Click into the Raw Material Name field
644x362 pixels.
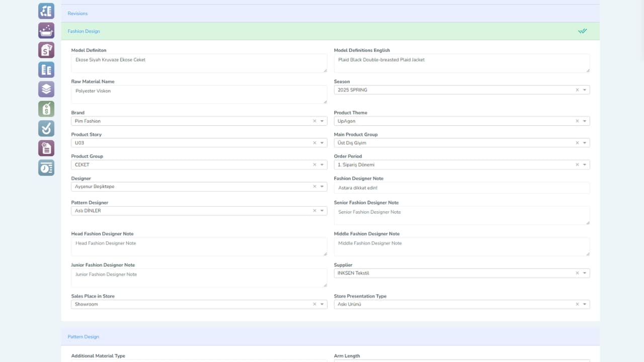[199, 94]
